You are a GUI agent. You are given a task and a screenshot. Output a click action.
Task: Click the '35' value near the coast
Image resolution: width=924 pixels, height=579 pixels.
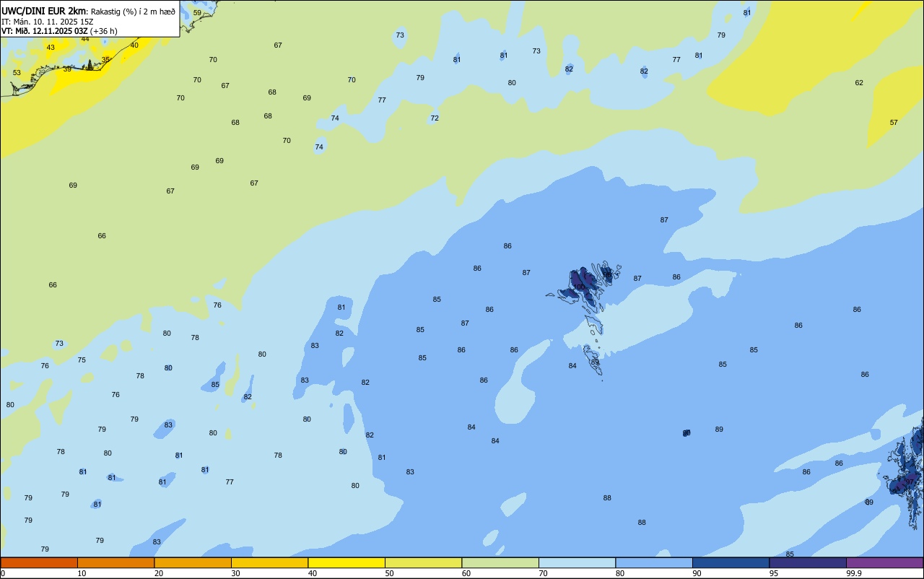105,60
